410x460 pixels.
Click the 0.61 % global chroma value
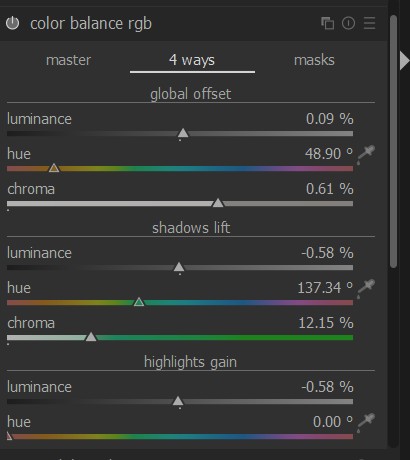click(330, 189)
